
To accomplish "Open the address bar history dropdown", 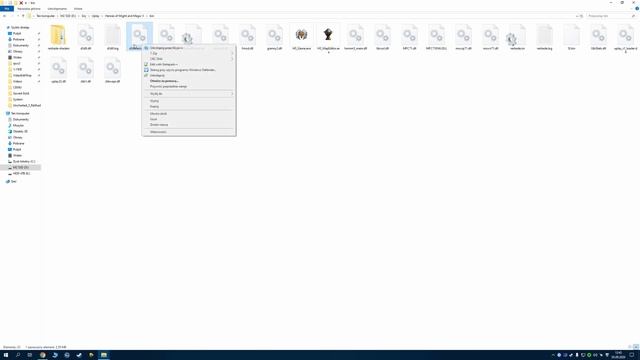I will pyautogui.click(x=577, y=16).
